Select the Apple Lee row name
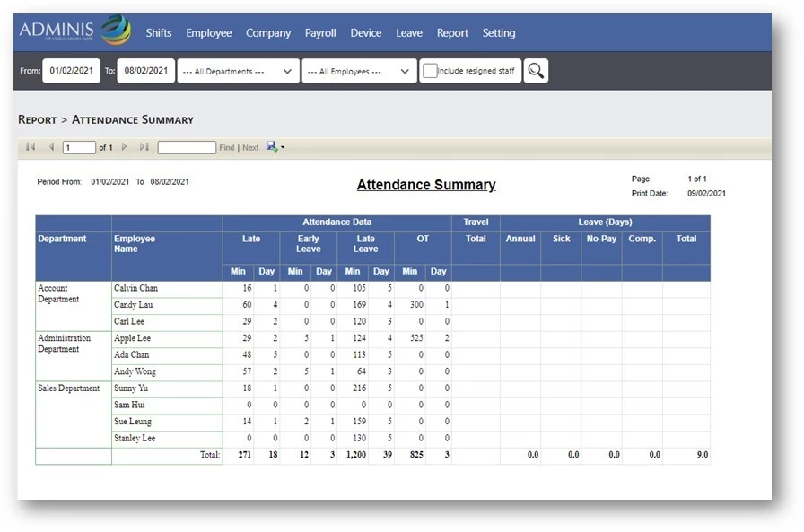The width and height of the screenshot is (804, 532). (132, 338)
